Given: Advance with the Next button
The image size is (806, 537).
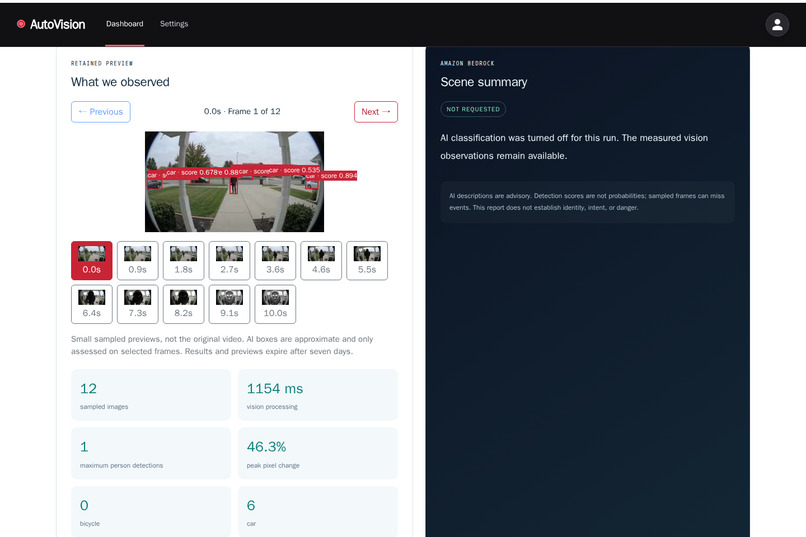Looking at the screenshot, I should [376, 112].
